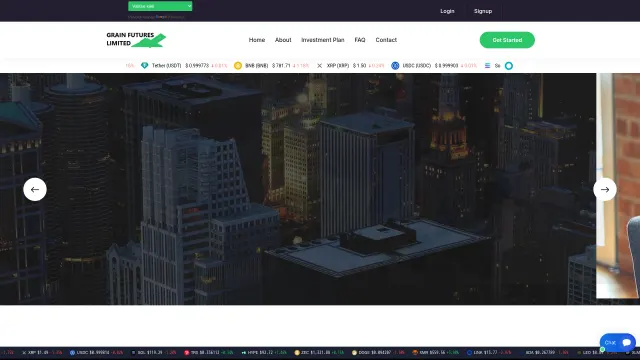Click the Get Started button
This screenshot has height=360, width=640.
(507, 40)
